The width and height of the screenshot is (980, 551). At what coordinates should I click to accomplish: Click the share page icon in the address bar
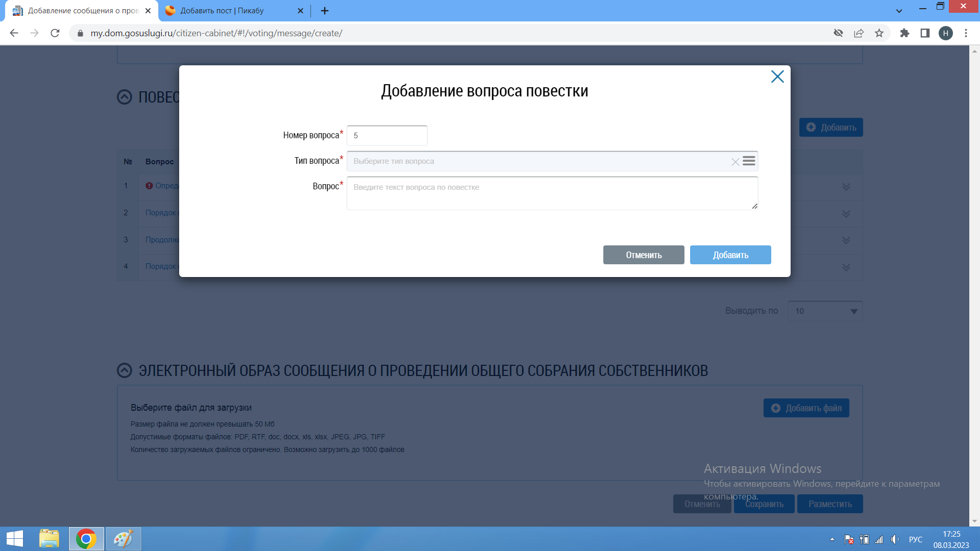(859, 33)
